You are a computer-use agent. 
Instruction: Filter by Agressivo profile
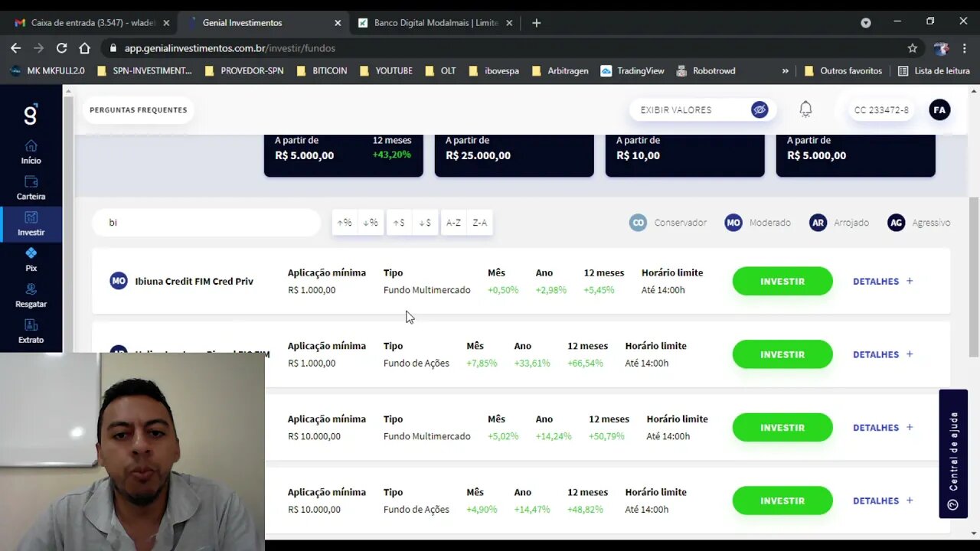(x=919, y=223)
